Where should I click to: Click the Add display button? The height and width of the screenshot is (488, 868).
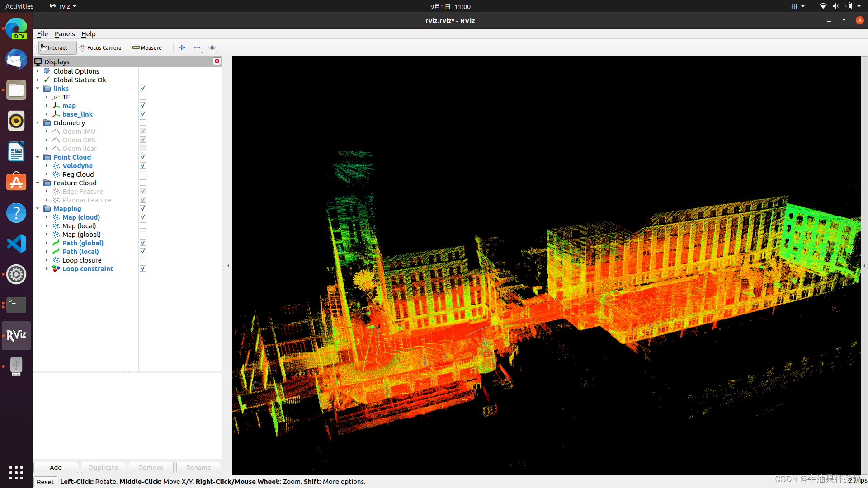[x=56, y=467]
